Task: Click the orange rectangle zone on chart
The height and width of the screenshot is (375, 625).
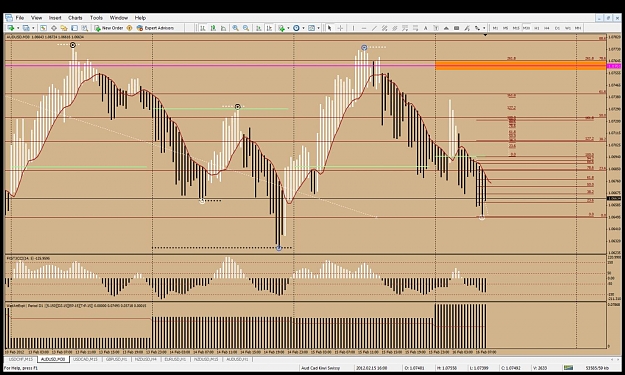Action: [x=521, y=65]
